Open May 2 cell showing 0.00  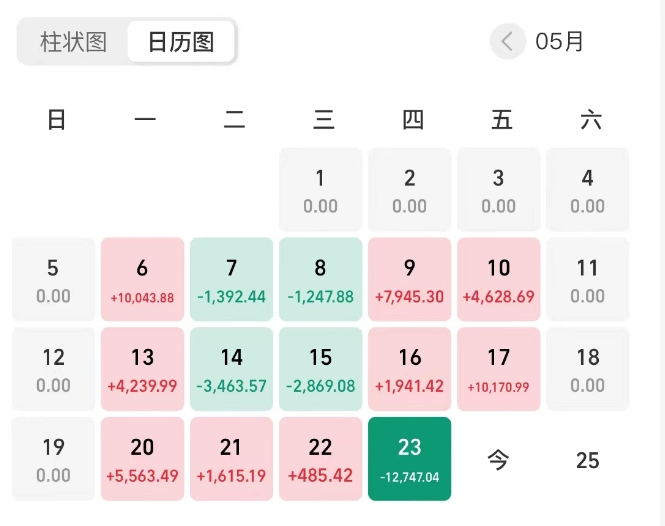click(409, 190)
